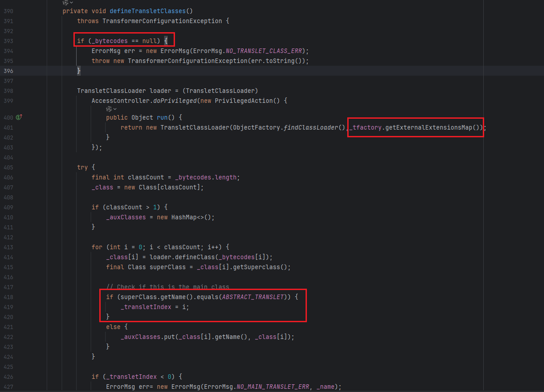Place cursor on highlighted closing brace line 396
The height and width of the screenshot is (392, 544).
click(79, 71)
